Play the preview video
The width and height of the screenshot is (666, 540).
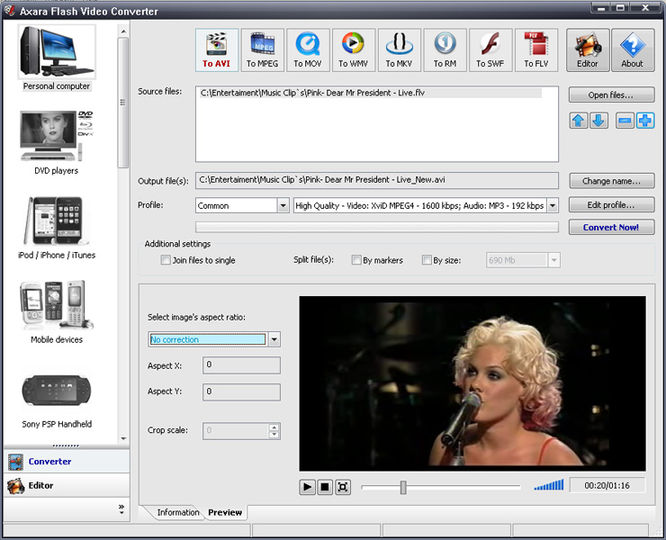click(x=307, y=487)
